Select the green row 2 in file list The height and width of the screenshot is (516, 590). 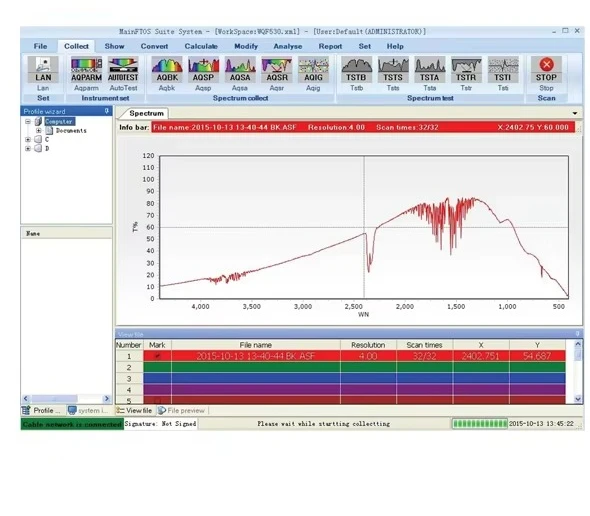(341, 367)
